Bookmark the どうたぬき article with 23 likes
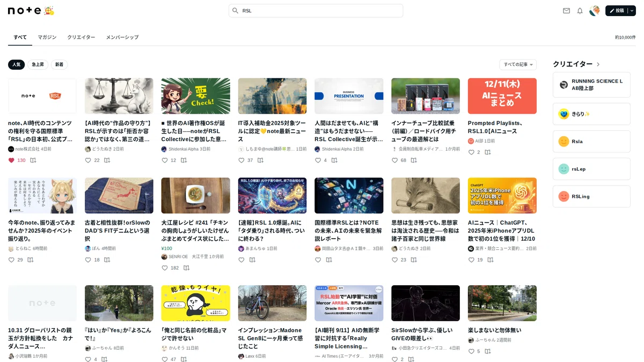 (414, 260)
